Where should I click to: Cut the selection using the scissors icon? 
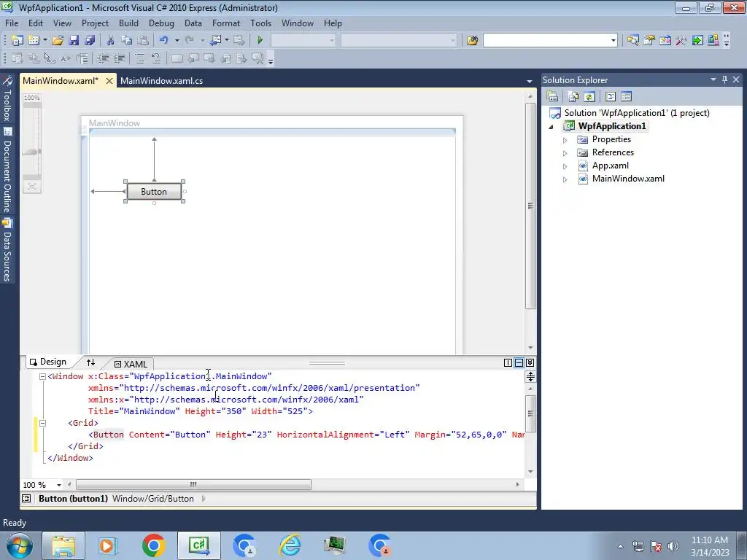[110, 41]
